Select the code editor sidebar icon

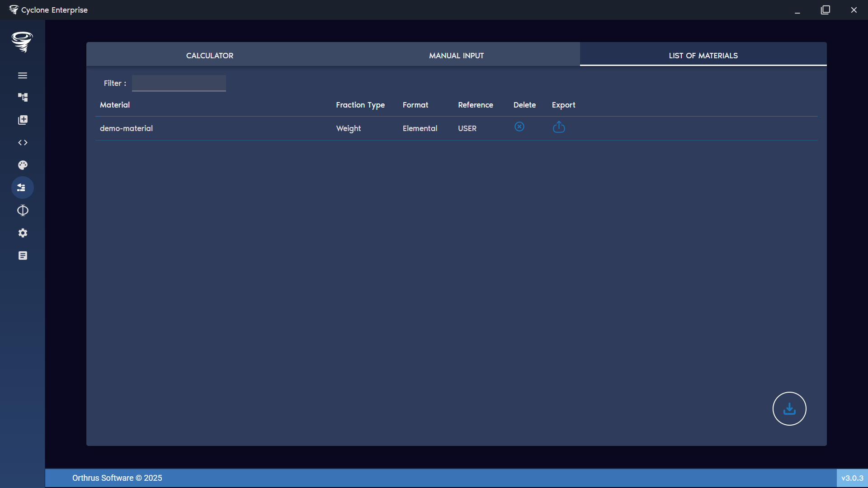[23, 142]
